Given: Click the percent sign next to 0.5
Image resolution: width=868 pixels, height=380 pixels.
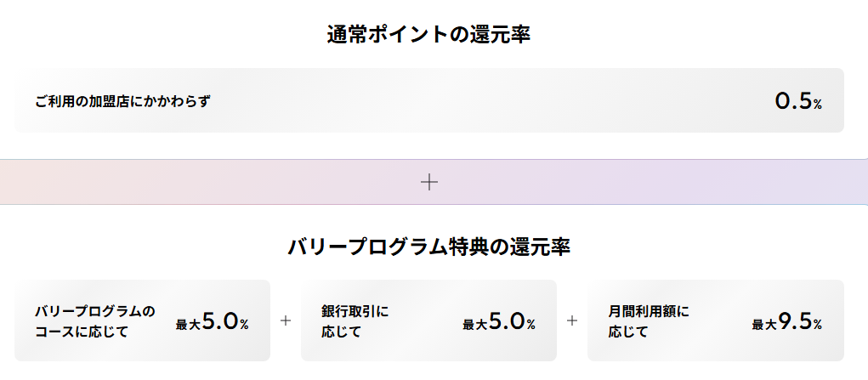Looking at the screenshot, I should (818, 105).
